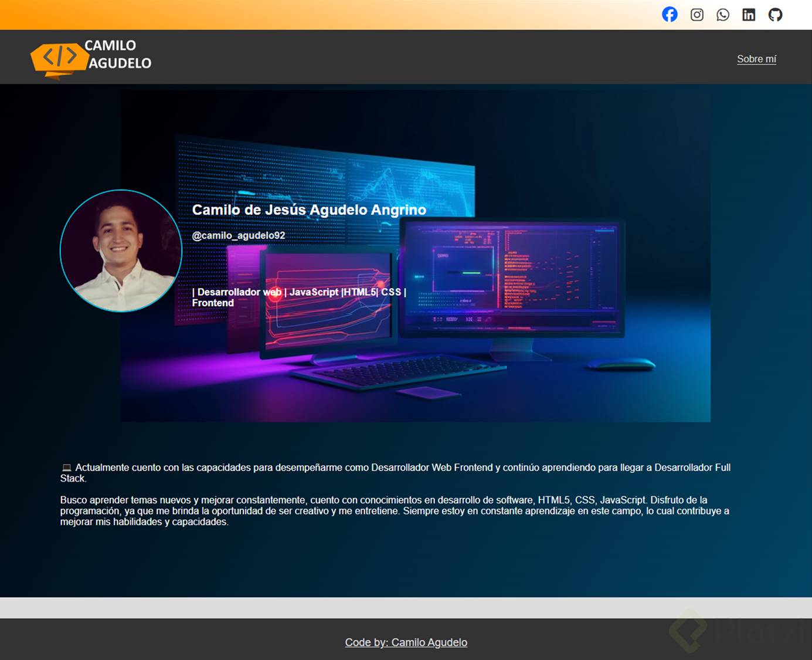
Task: Click the WhatsApp contact icon
Action: point(723,15)
